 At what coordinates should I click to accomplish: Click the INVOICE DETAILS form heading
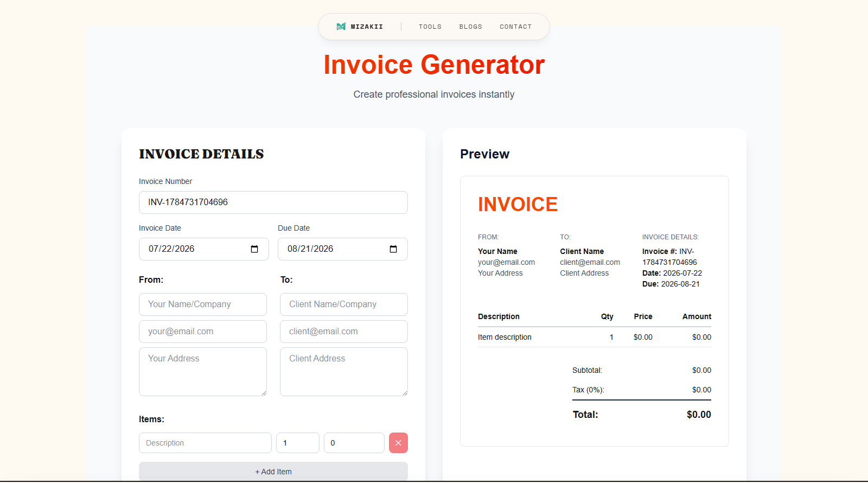click(201, 154)
